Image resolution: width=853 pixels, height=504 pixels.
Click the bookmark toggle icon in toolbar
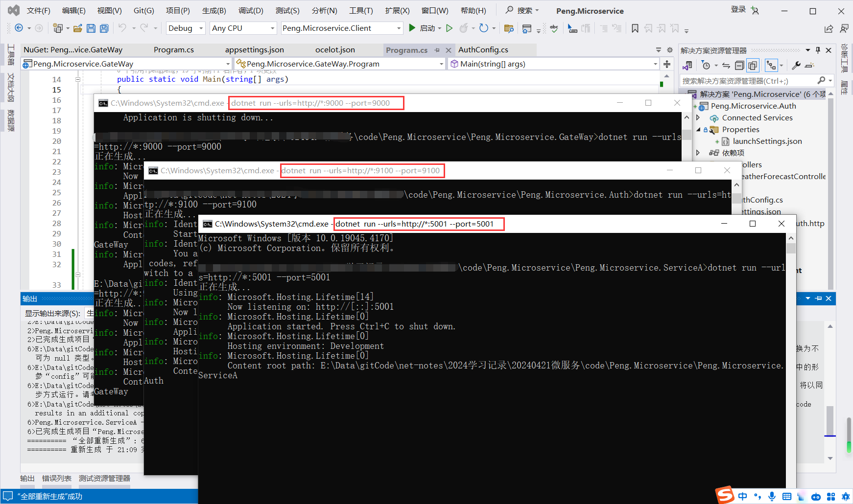(635, 28)
